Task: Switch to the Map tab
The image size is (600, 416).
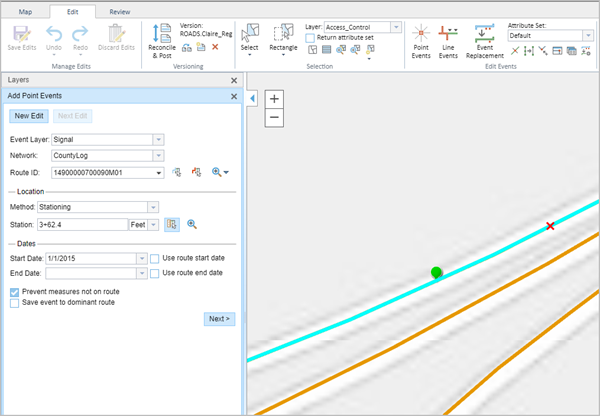Action: point(25,10)
